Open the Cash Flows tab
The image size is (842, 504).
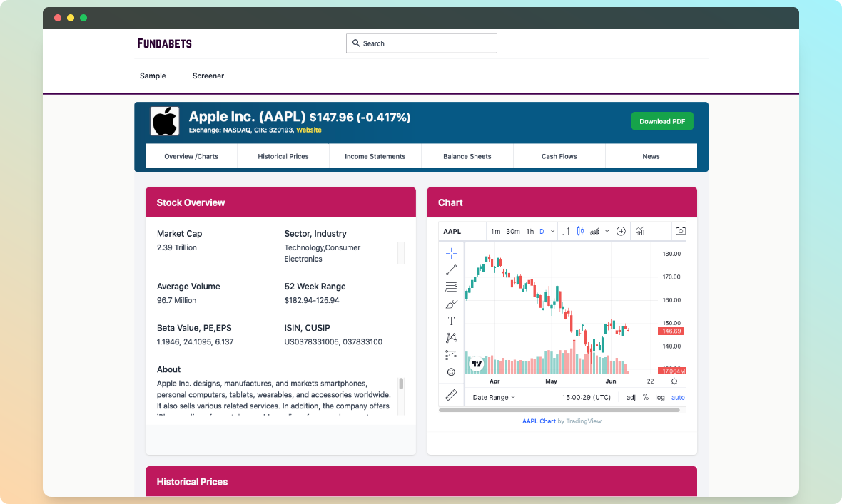[559, 156]
